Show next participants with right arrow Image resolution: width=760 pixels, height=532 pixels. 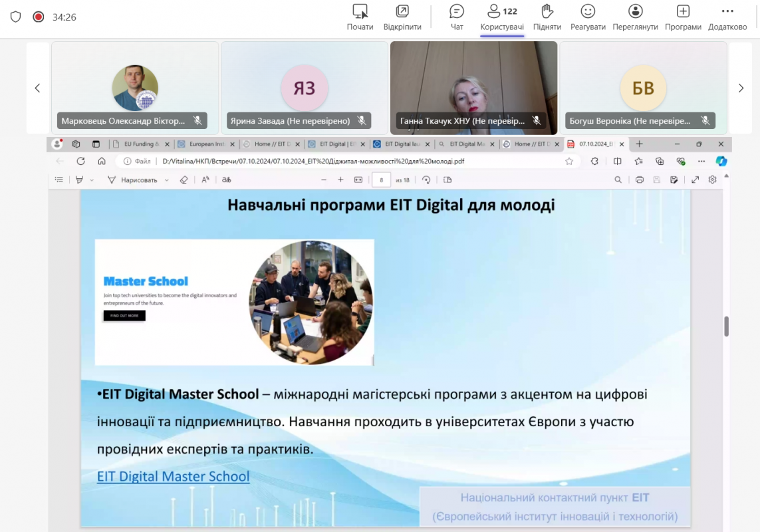pyautogui.click(x=741, y=88)
